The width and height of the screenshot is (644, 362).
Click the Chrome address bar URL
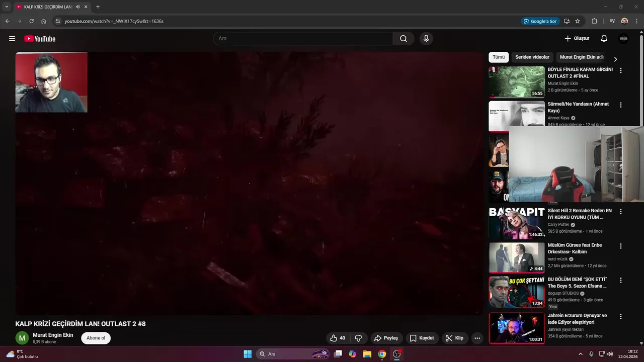tap(114, 21)
